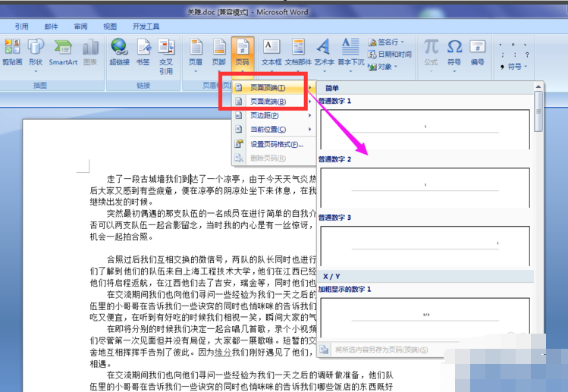Pick the 普通数字 2 page number thumbnail
This screenshot has height=392, width=568.
pyautogui.click(x=425, y=187)
